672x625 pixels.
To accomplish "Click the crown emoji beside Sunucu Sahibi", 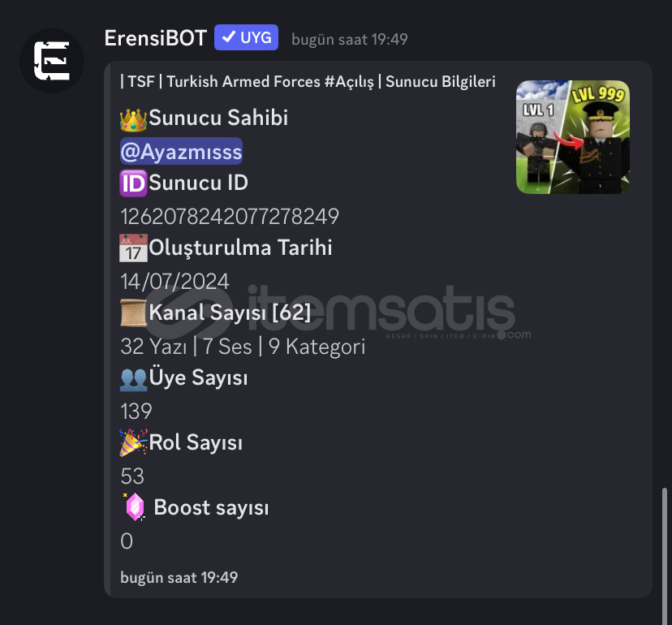I will coord(133,119).
